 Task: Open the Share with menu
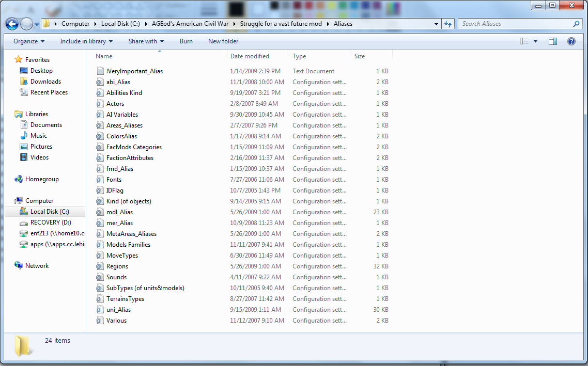(146, 41)
